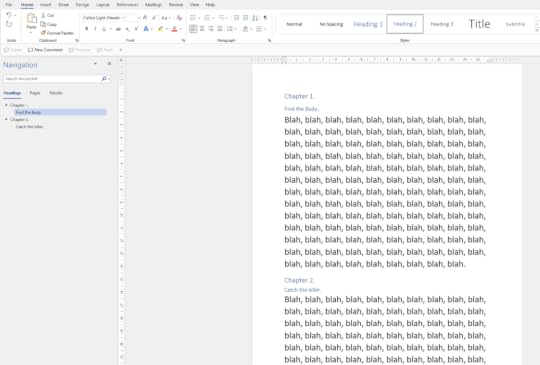Viewport: 540px width, 365px height.
Task: Click the Cut scissors button
Action: pyautogui.click(x=48, y=15)
